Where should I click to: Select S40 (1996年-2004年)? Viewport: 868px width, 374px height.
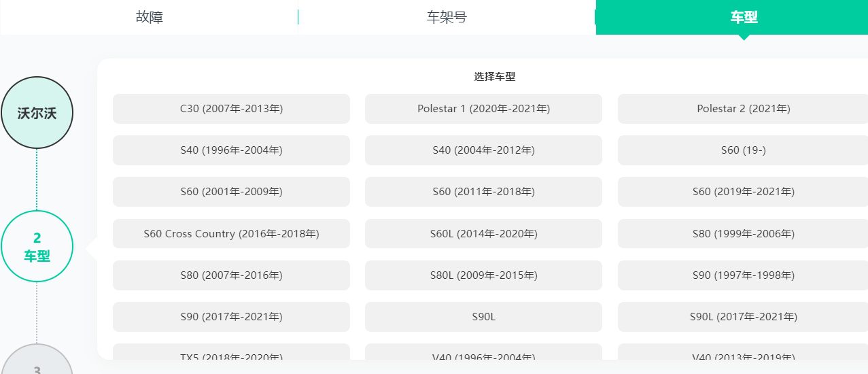[x=231, y=150]
